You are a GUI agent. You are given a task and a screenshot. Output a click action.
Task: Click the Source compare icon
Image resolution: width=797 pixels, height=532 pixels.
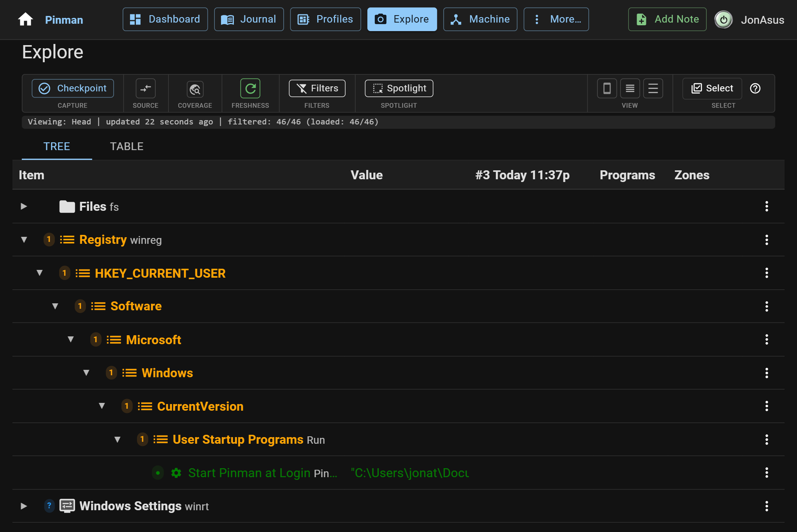[146, 88]
